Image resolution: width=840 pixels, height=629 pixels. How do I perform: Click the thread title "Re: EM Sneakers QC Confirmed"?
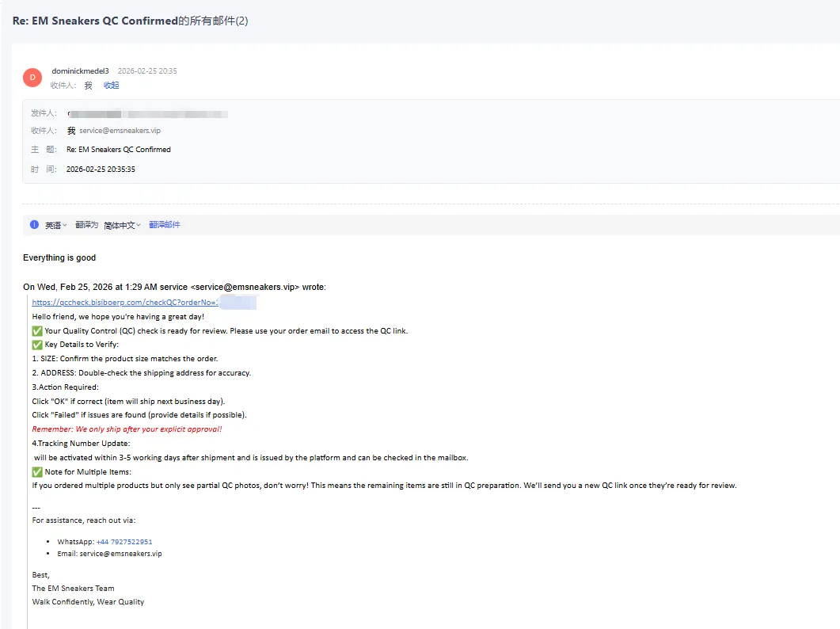pyautogui.click(x=94, y=21)
